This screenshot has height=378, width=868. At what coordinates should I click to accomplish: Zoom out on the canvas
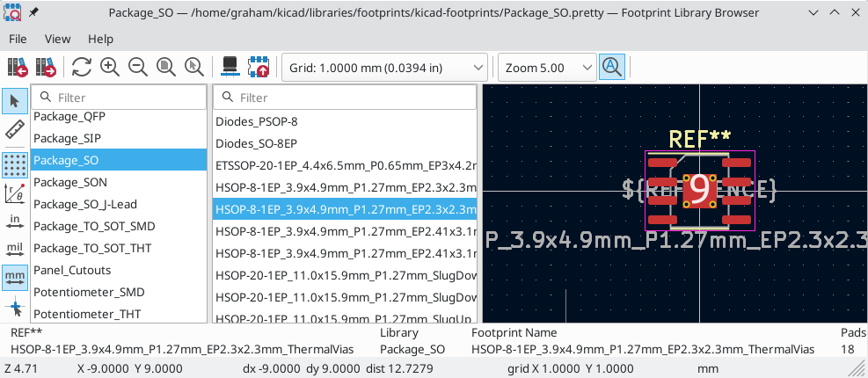[x=138, y=67]
